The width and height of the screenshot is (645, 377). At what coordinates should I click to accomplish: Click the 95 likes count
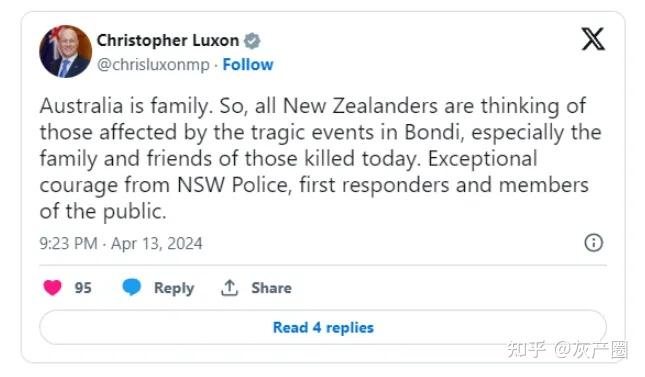pyautogui.click(x=83, y=288)
